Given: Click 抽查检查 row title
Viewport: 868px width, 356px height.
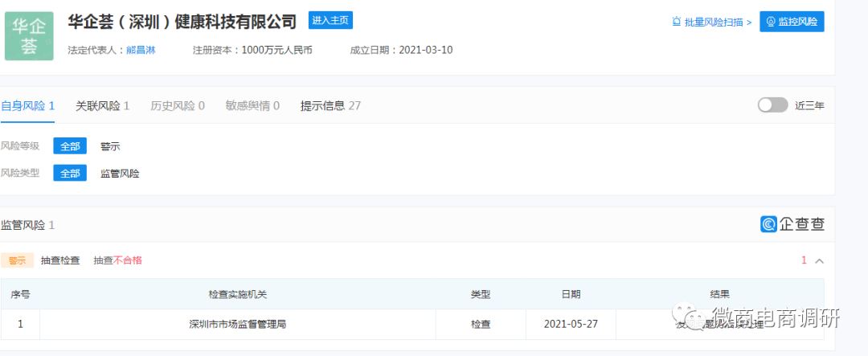Looking at the screenshot, I should pyautogui.click(x=60, y=260).
